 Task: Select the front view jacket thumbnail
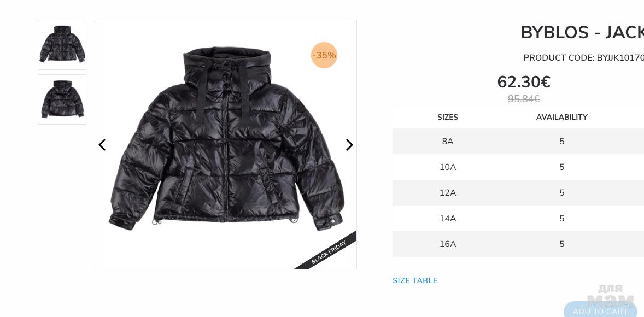62,45
